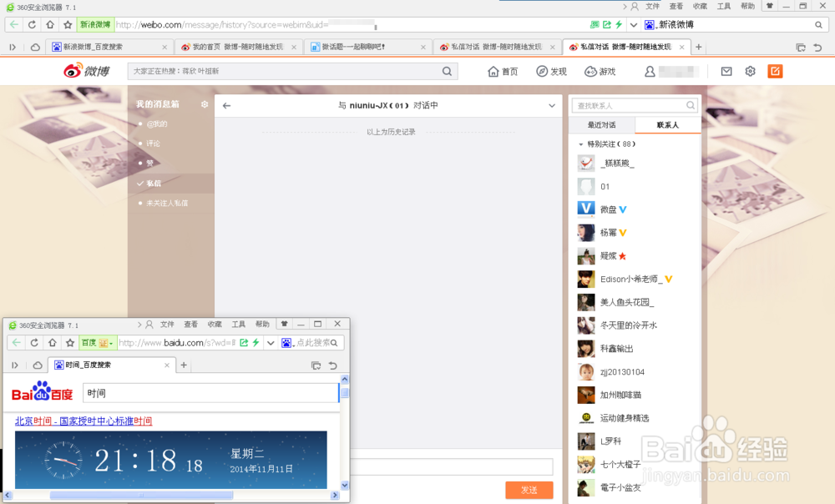
Task: Click the refresh icon in the small browser
Action: pos(33,342)
